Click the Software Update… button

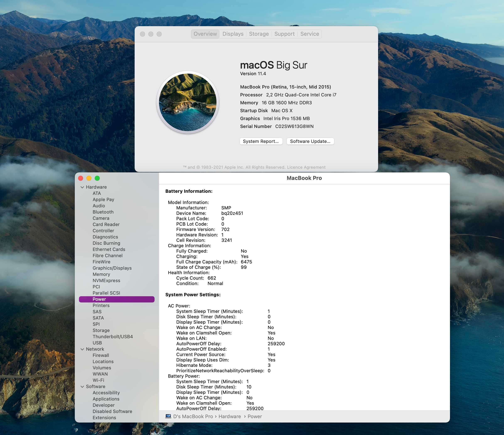(x=310, y=141)
